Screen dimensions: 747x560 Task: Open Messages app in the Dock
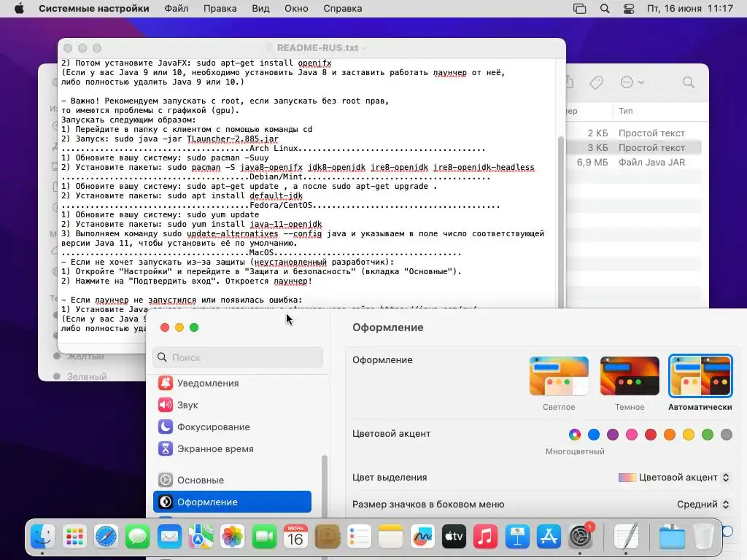138,537
